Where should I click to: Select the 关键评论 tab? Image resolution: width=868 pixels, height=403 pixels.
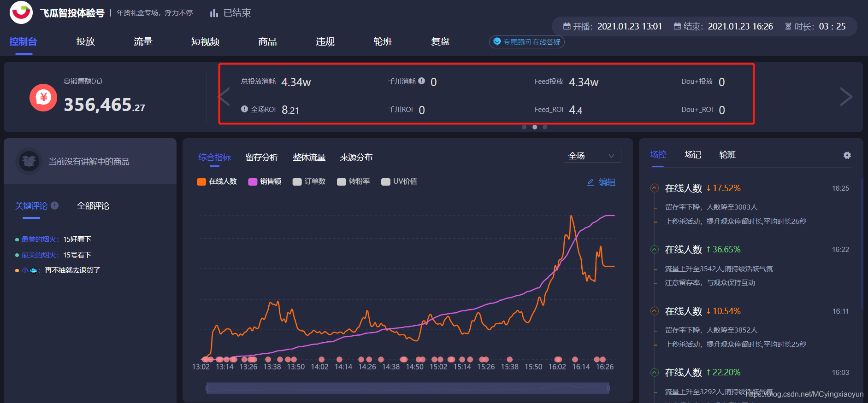coord(31,206)
